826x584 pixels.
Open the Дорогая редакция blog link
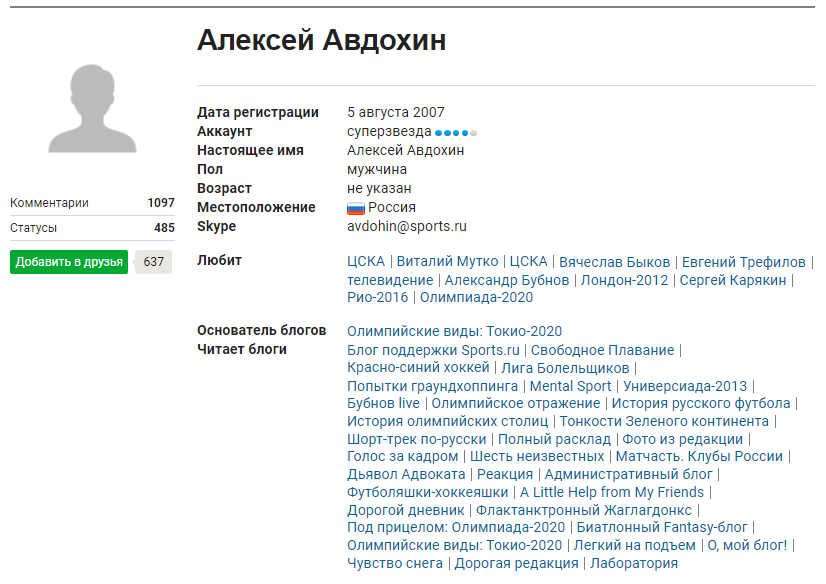click(516, 563)
